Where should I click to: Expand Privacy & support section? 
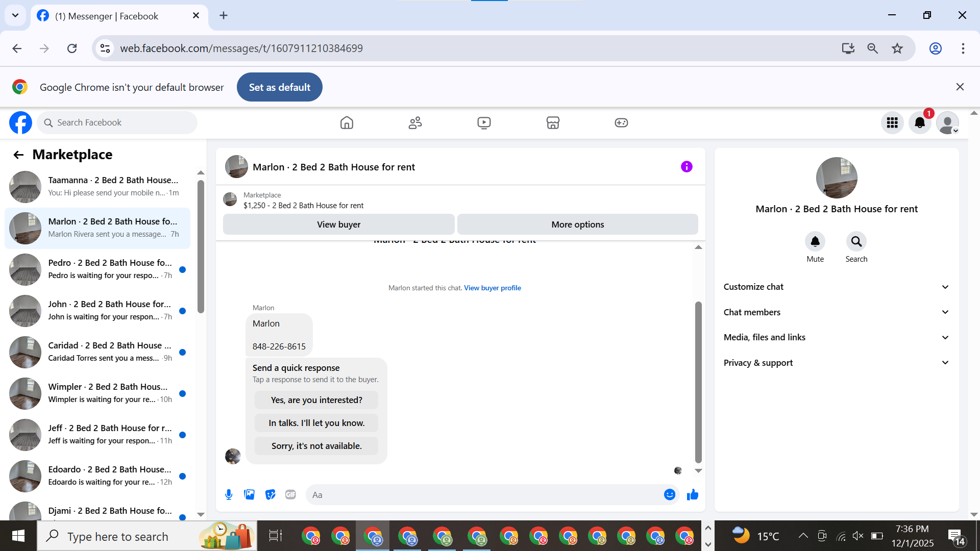(836, 363)
